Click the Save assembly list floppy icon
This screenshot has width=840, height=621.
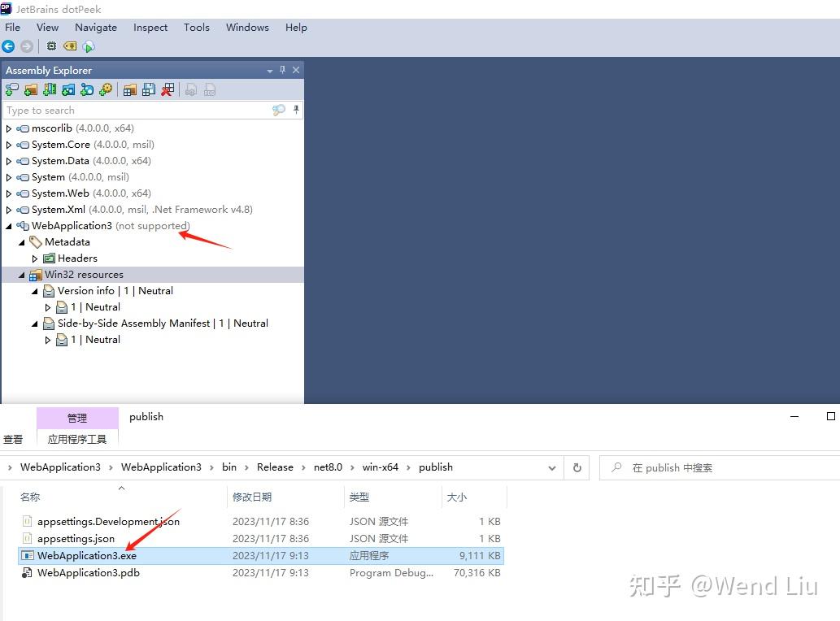click(150, 89)
